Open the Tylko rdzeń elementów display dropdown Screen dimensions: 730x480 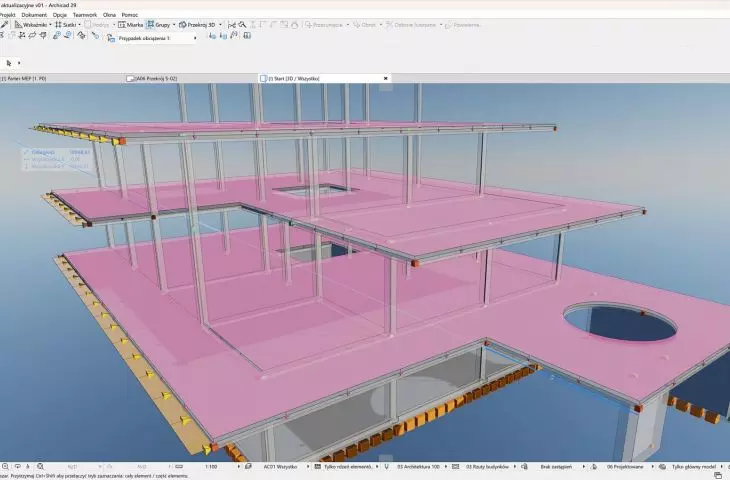point(351,466)
